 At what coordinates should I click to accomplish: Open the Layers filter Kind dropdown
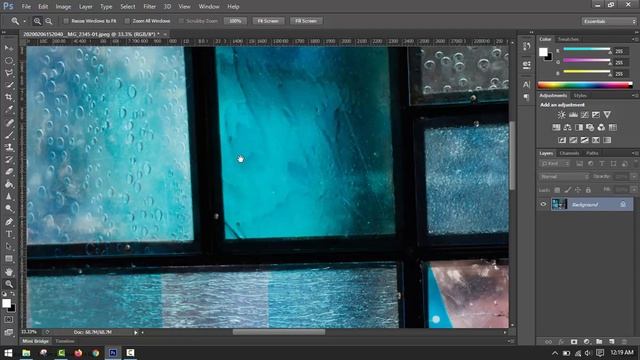point(555,164)
